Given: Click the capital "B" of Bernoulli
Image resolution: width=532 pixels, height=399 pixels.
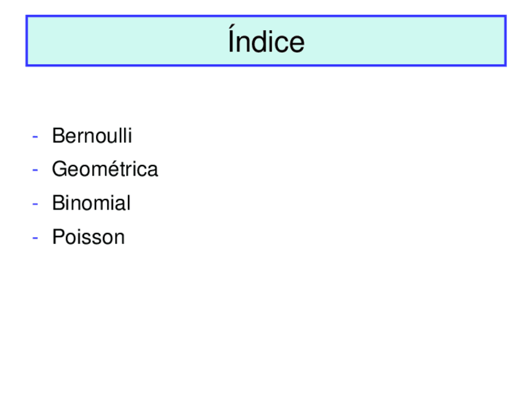Looking at the screenshot, I should tap(58, 136).
